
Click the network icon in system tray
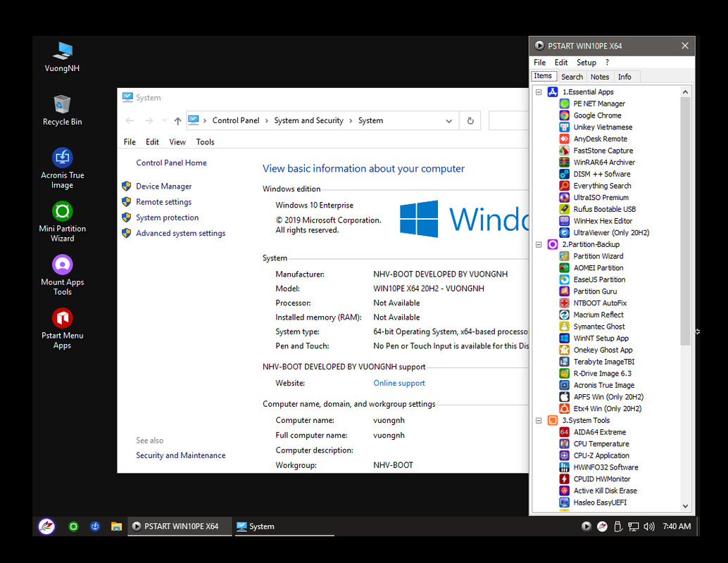(633, 526)
